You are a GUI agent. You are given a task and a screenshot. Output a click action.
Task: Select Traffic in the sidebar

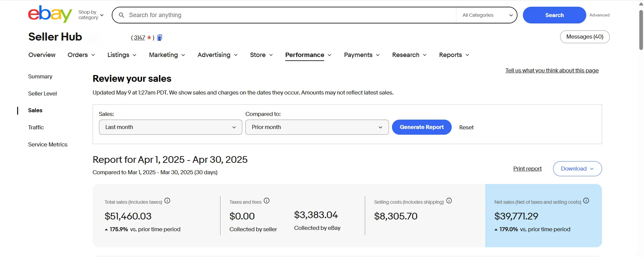click(x=36, y=127)
